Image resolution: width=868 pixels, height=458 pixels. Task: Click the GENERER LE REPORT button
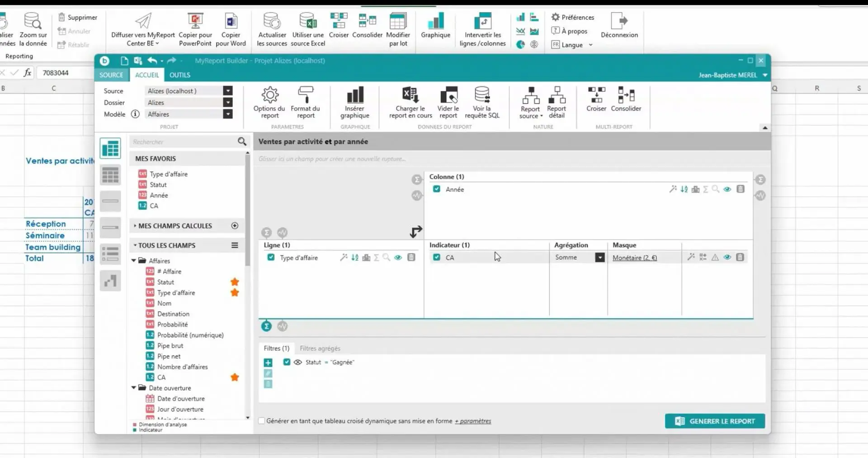pyautogui.click(x=715, y=421)
